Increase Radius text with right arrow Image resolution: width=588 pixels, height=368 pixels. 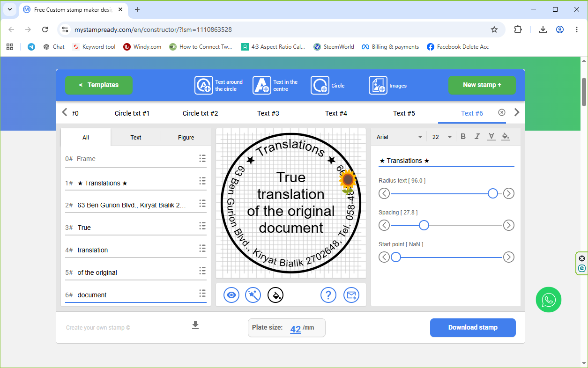(509, 193)
